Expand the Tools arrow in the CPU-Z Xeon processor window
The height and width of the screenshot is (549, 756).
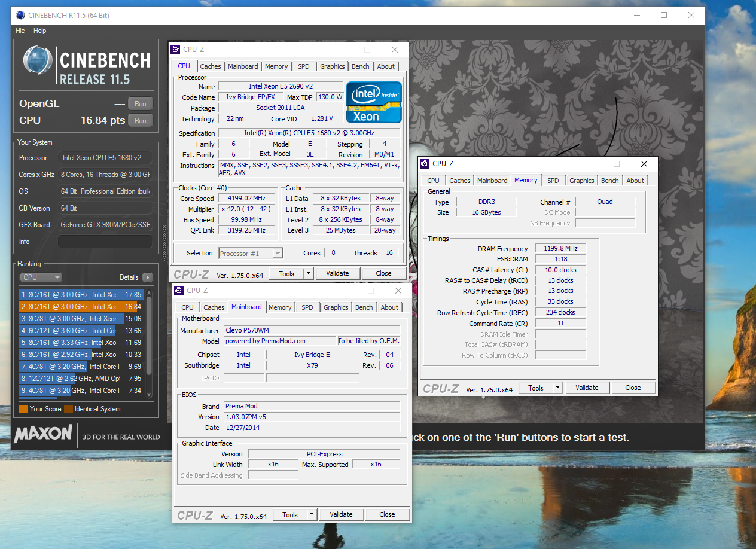309,273
